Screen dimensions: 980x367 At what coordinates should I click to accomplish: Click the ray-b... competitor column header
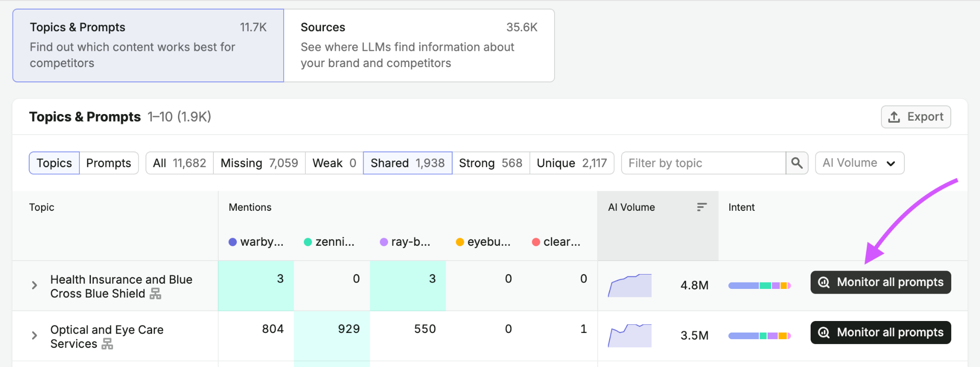click(405, 242)
